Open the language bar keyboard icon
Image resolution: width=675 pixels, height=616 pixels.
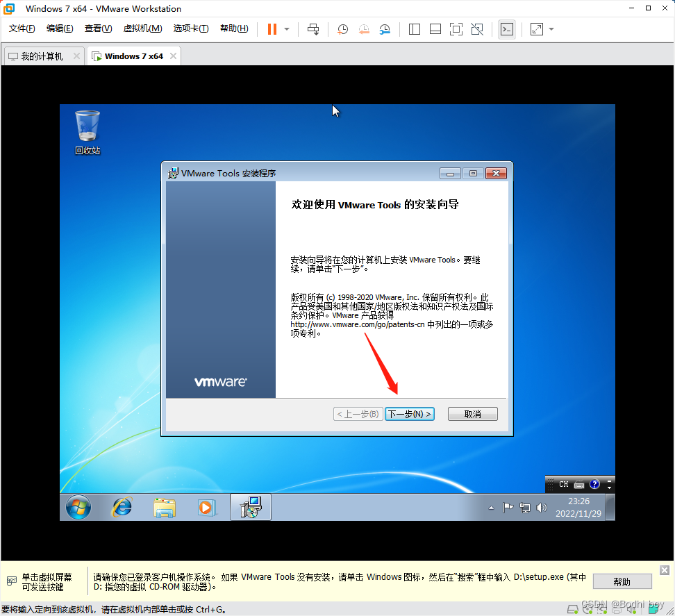pyautogui.click(x=579, y=485)
